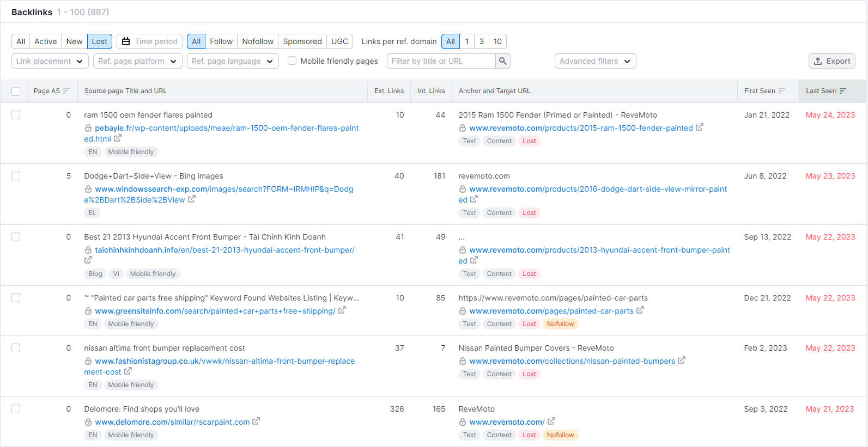The height and width of the screenshot is (447, 868).
Task: Click external link icon after painted-car-parts target URL
Action: [x=640, y=310]
